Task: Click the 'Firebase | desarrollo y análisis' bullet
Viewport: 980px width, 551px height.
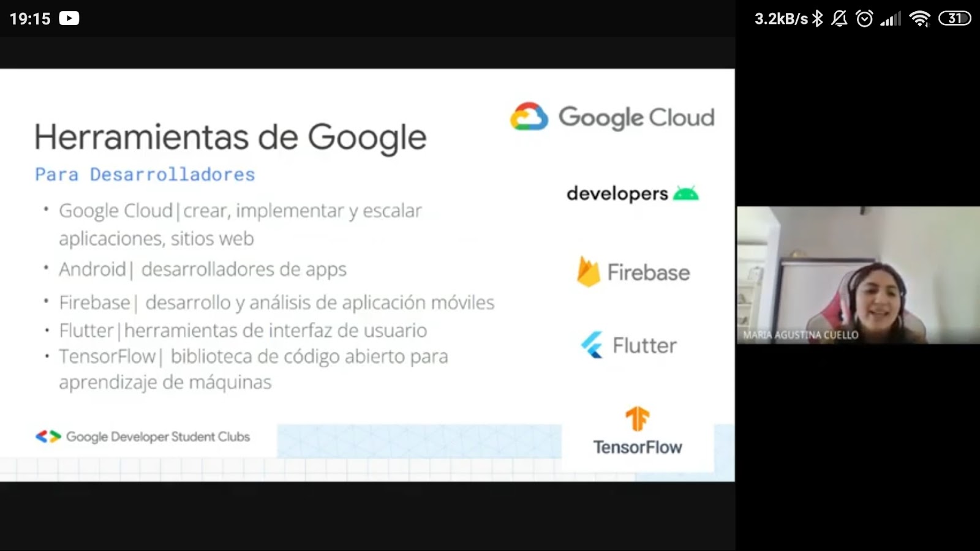Action: coord(277,302)
